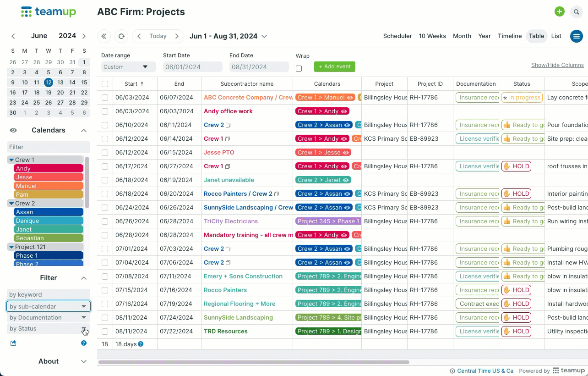Image resolution: width=588 pixels, height=376 pixels.
Task: Switch to 10 Weeks view
Action: [432, 36]
